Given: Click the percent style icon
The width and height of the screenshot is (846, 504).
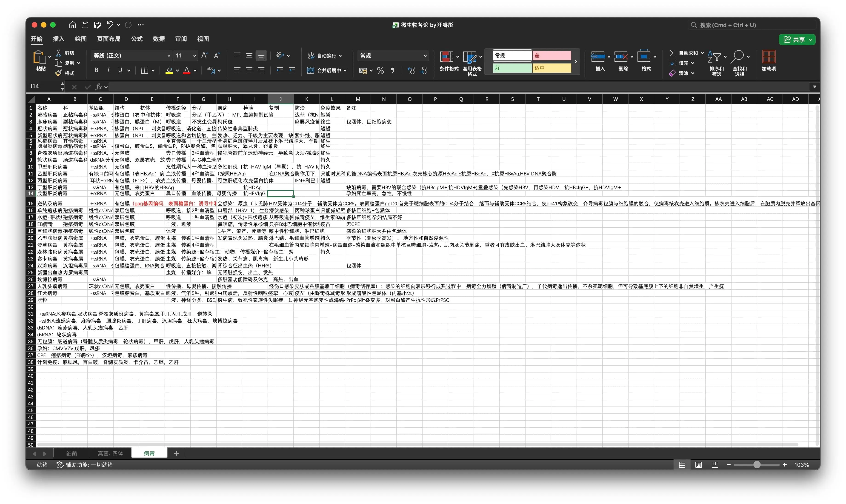Looking at the screenshot, I should [380, 71].
